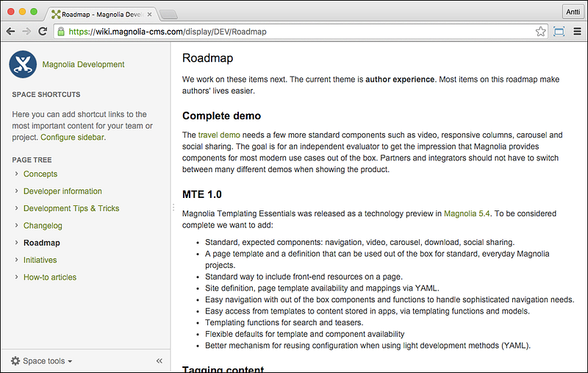The image size is (588, 373).
Task: Click the Magnolia favicon on tab
Action: [56, 14]
